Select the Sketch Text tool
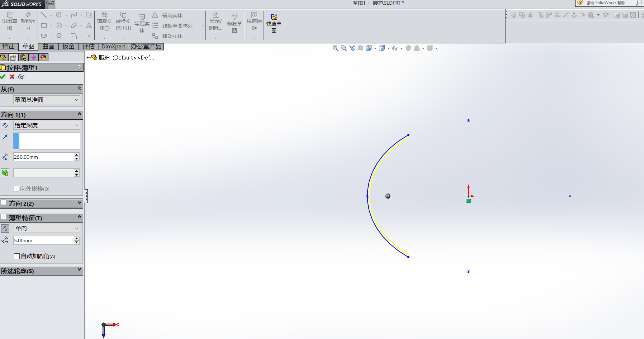The width and height of the screenshot is (644, 339). 89,25
